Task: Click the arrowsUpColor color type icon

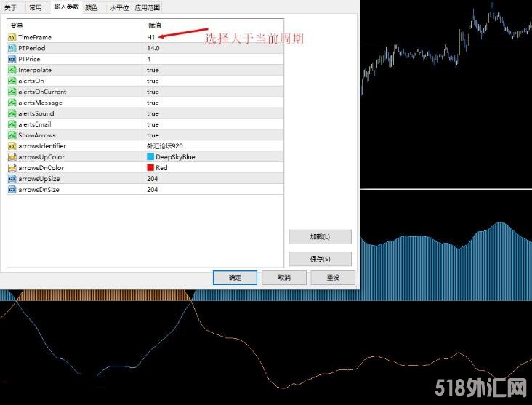Action: pyautogui.click(x=12, y=157)
